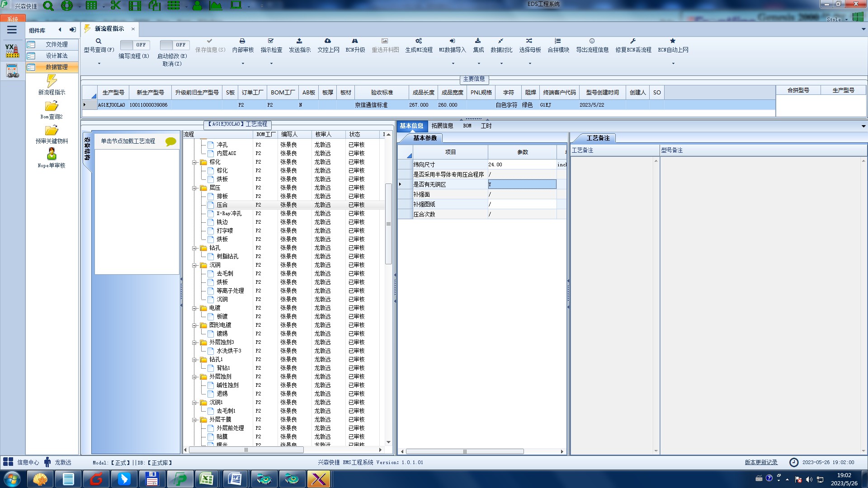Toggle the 自动修改 OFF switch
This screenshot has width=868, height=488.
pos(174,45)
